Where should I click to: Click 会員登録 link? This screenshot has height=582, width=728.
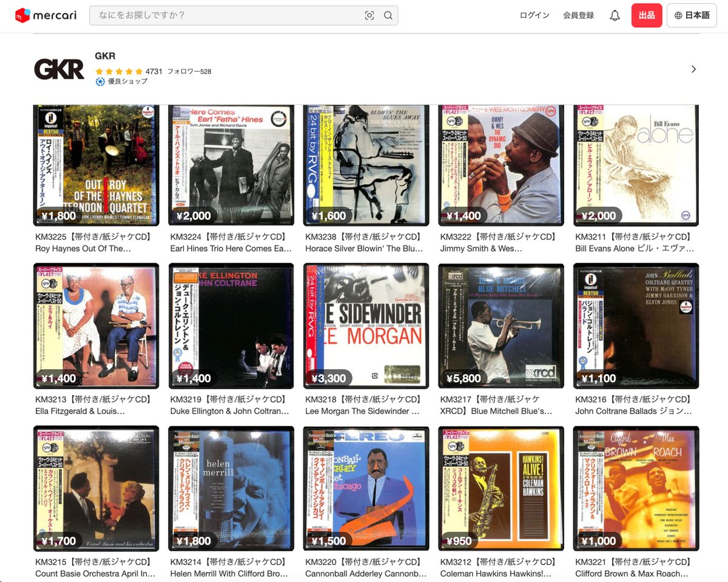(x=579, y=16)
